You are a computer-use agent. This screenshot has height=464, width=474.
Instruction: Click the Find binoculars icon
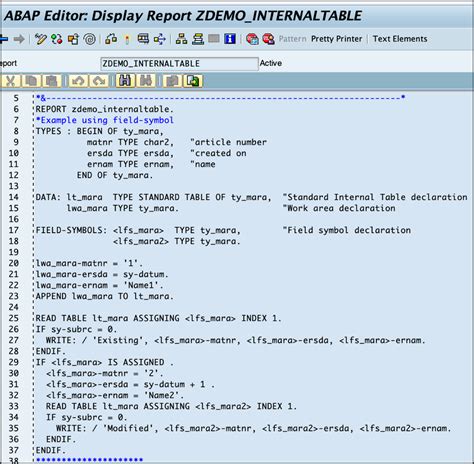[125, 81]
